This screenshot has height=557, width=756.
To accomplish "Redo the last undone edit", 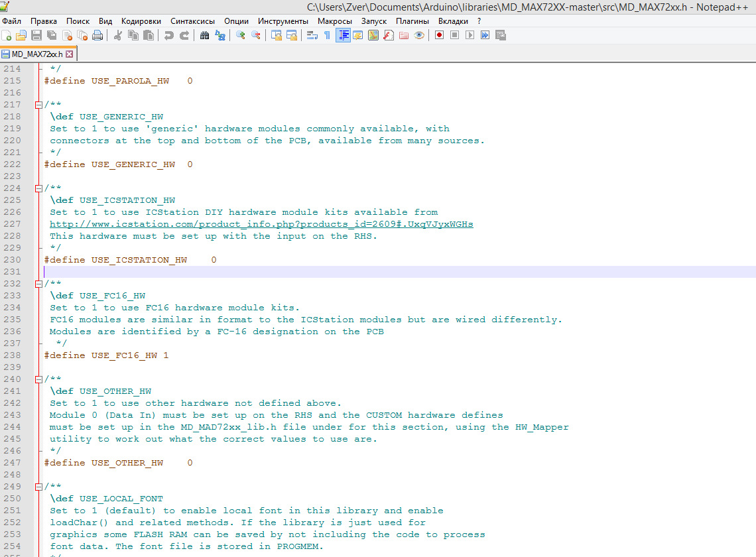I will coord(184,35).
